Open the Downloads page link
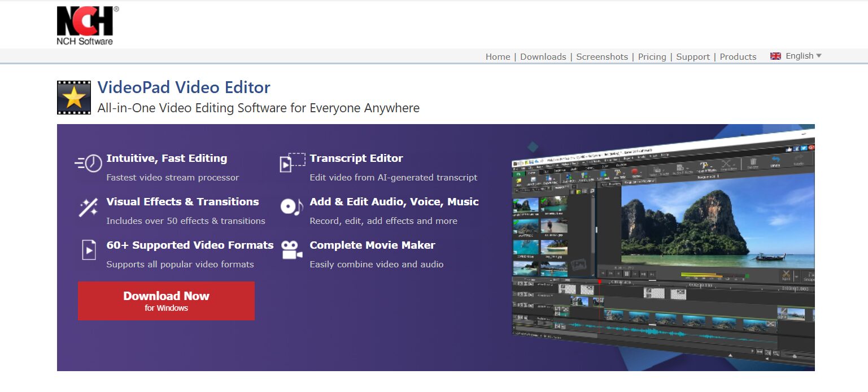Screen dimensions: 868x392 (x=543, y=57)
